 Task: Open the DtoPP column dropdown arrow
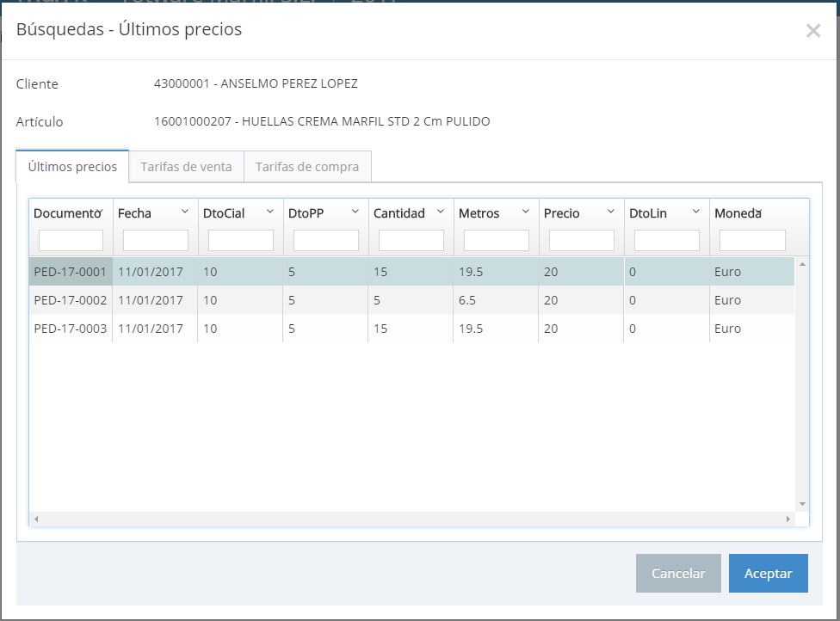[x=355, y=212]
